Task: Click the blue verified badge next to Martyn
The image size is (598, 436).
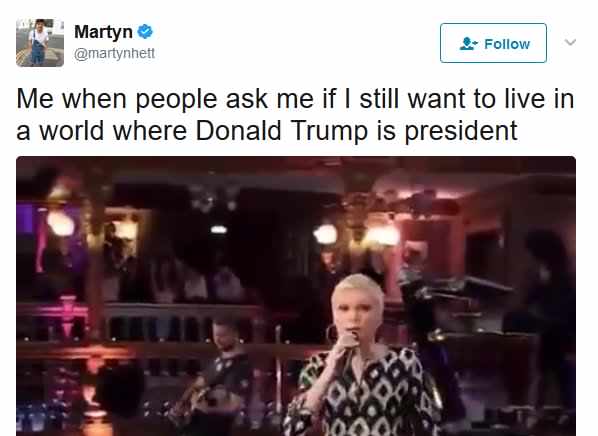Action: (145, 32)
